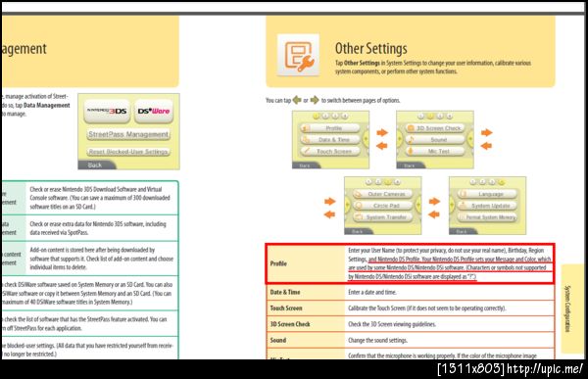This screenshot has width=588, height=379.
Task: Click orange right arrow between Outer Cameras and Language screens
Action: tap(434, 202)
